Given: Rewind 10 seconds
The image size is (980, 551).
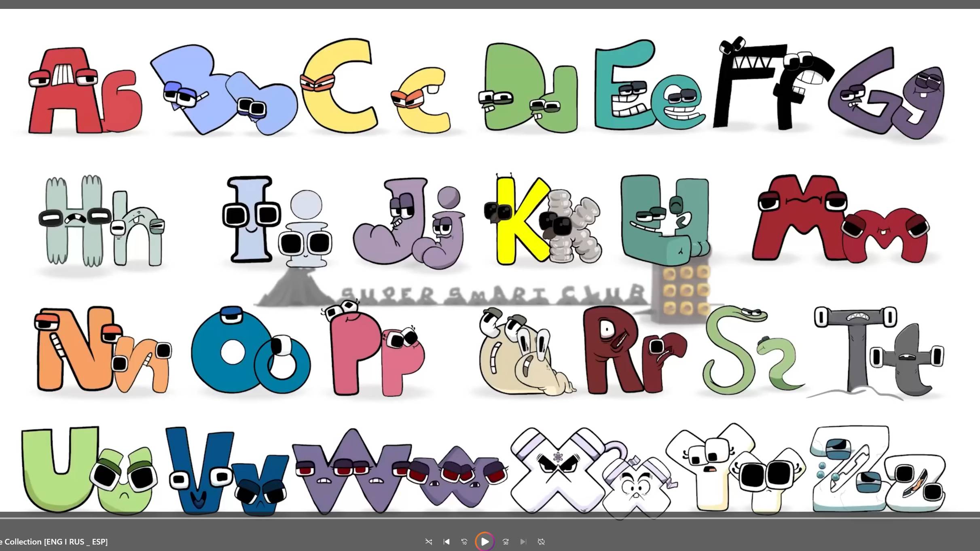Looking at the screenshot, I should click(x=464, y=542).
